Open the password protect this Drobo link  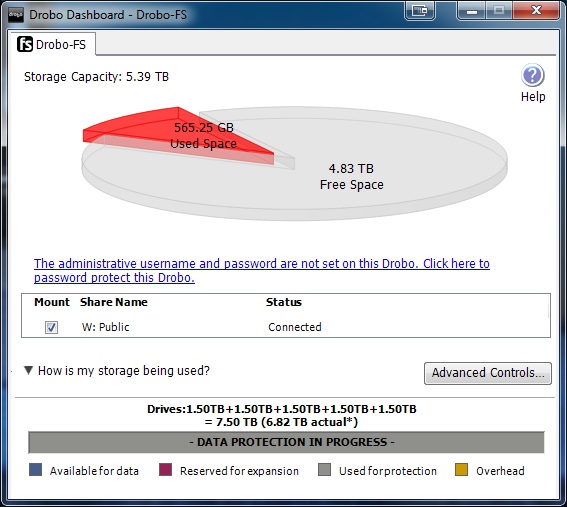pyautogui.click(x=262, y=270)
